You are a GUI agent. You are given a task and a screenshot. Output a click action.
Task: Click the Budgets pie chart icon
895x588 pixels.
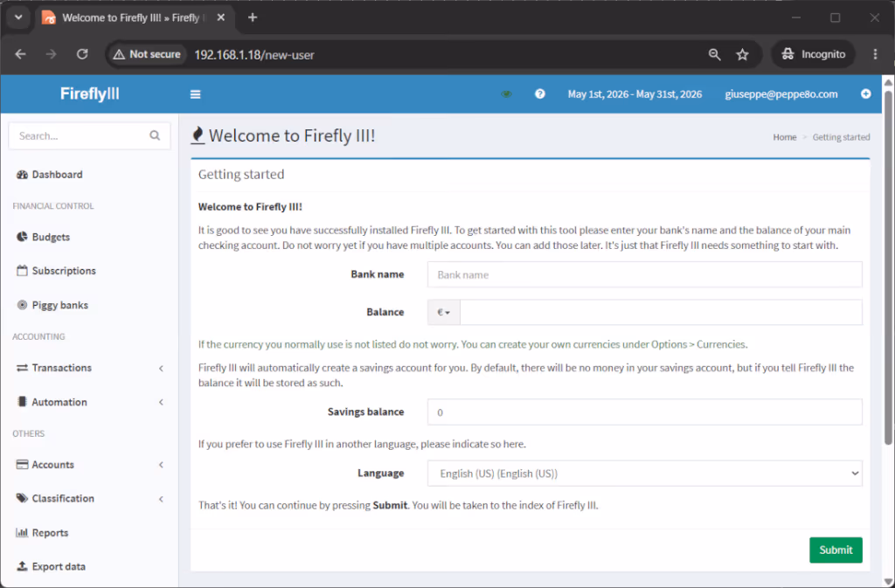click(22, 237)
